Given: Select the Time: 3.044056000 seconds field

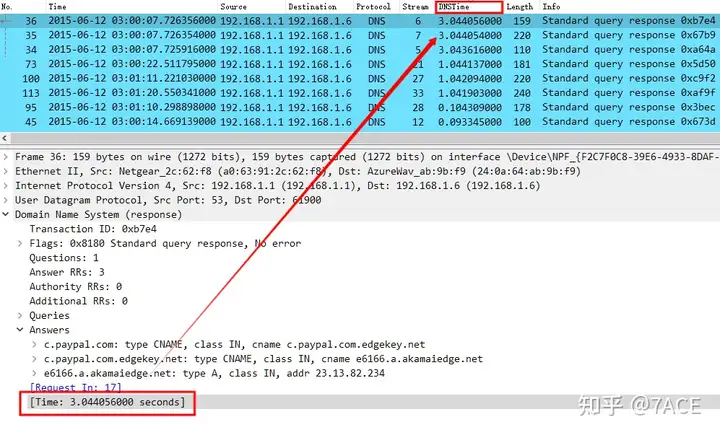Looking at the screenshot, I should pos(107,402).
